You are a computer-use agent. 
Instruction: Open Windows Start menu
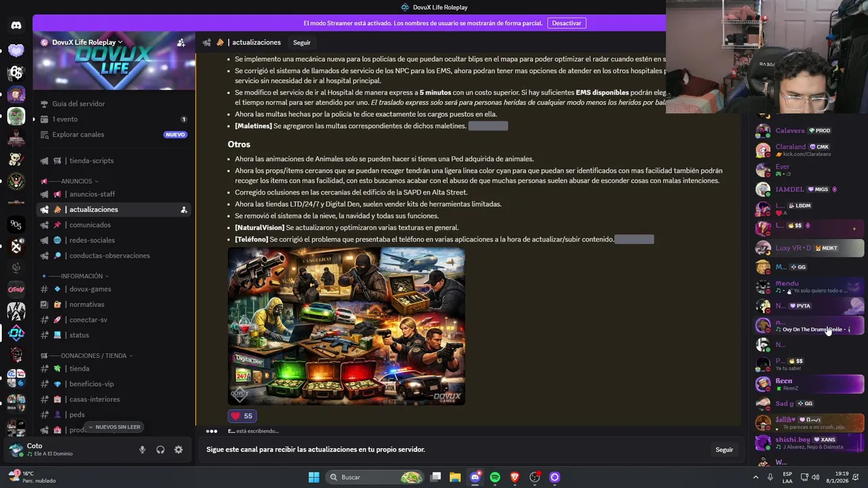314,477
